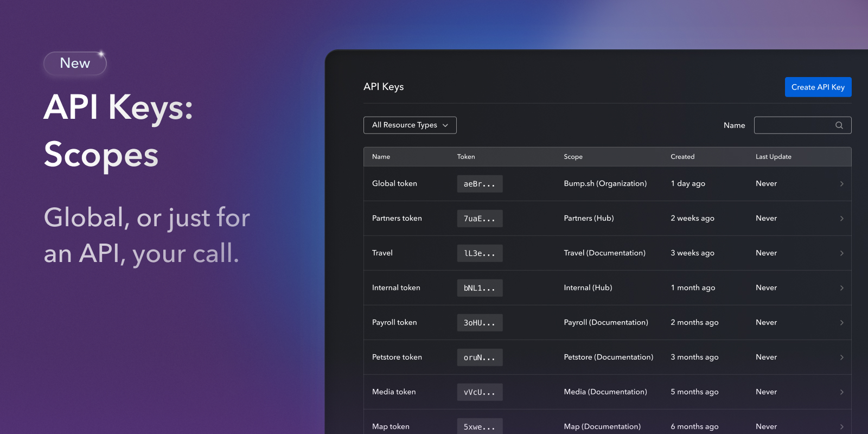The height and width of the screenshot is (434, 868).
Task: Select the vVcU... token value
Action: (x=480, y=392)
